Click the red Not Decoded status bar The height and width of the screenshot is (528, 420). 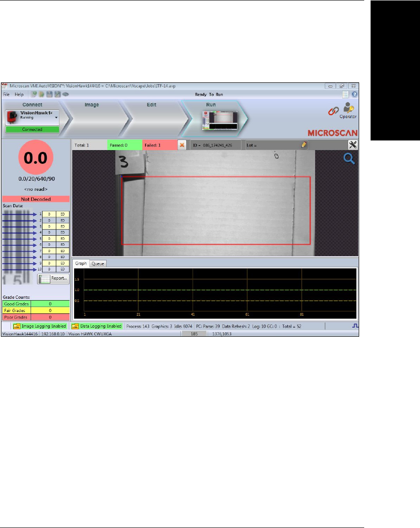pos(36,199)
